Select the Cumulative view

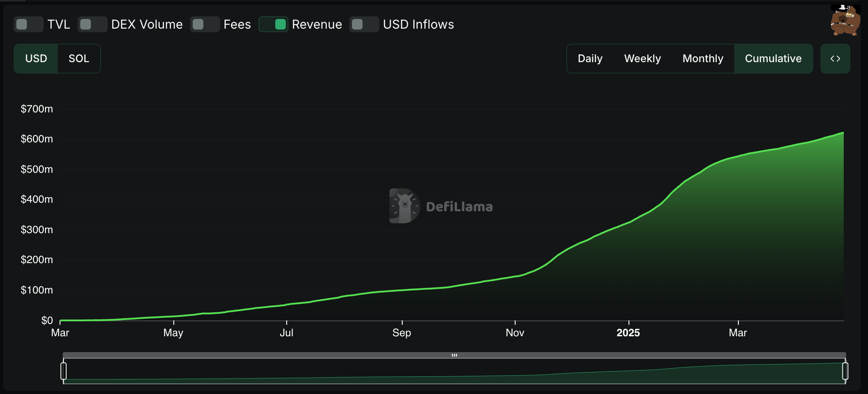coord(773,59)
